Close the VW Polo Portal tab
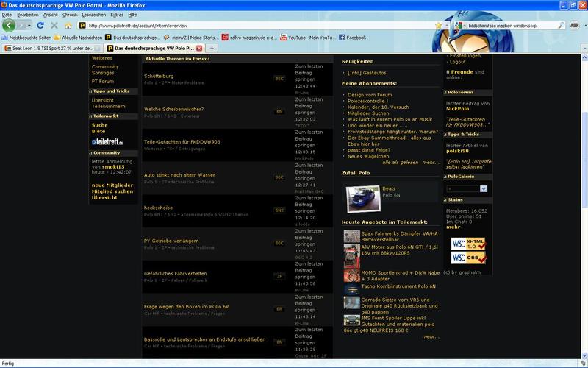The width and height of the screenshot is (588, 368). (x=199, y=49)
